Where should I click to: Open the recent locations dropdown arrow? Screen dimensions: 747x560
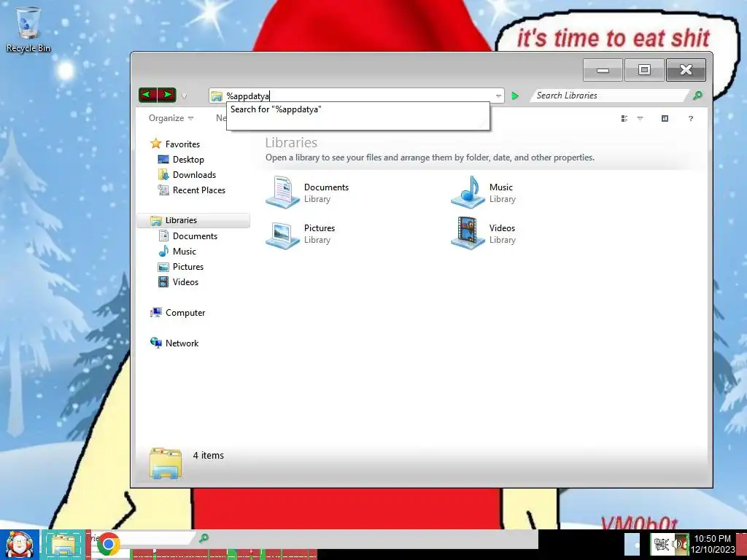(184, 96)
